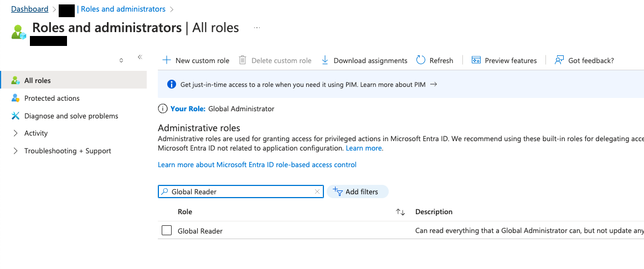The height and width of the screenshot is (269, 644).
Task: Tick the Global Reader role checkbox
Action: pos(166,230)
